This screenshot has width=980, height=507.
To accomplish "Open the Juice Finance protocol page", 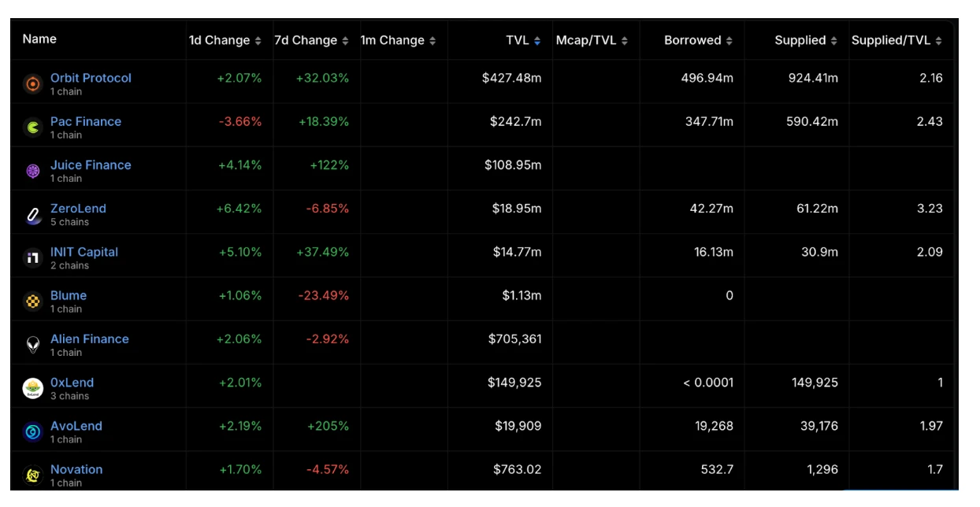I will coord(91,165).
